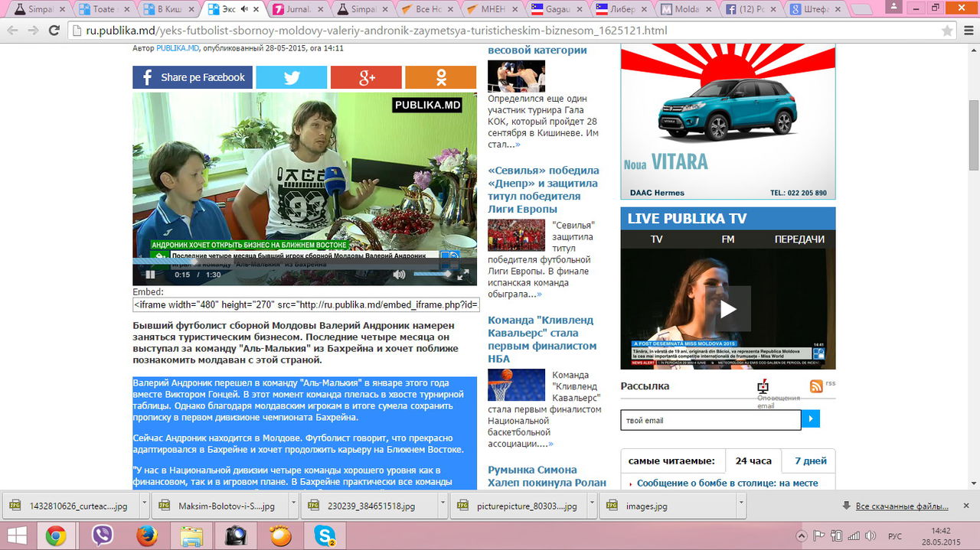Show hidden system tray icons
This screenshot has width=980, height=550.
(x=802, y=535)
